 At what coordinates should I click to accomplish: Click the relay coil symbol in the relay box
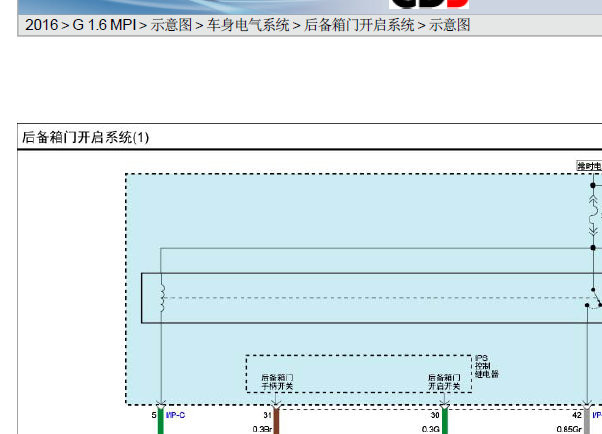[x=162, y=298]
